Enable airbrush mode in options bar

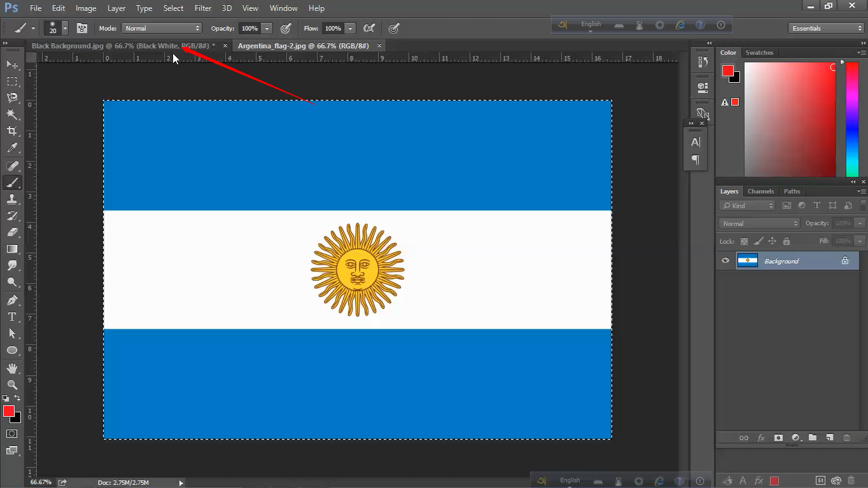pyautogui.click(x=369, y=28)
